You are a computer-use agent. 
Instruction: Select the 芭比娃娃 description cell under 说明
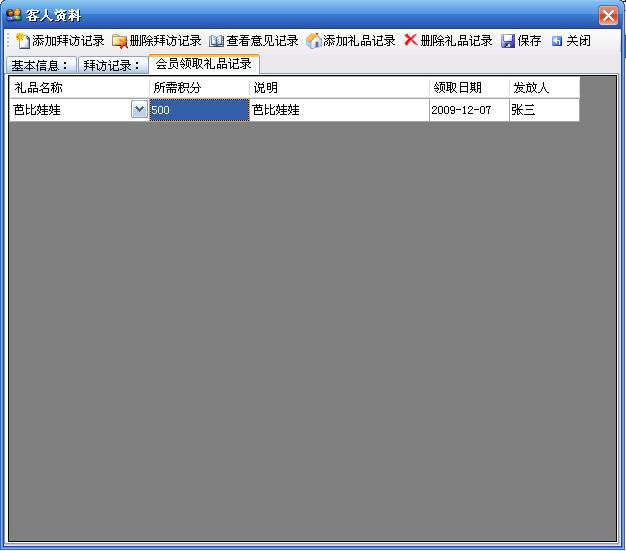pyautogui.click(x=339, y=110)
